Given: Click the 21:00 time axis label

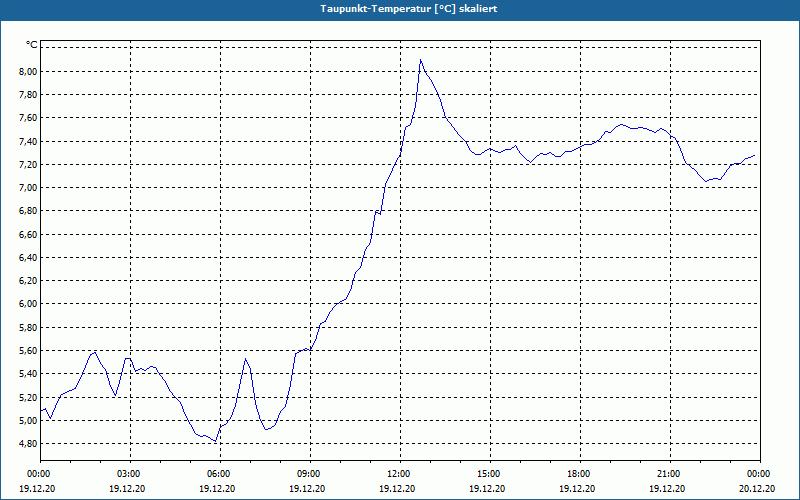Looking at the screenshot, I should click(x=670, y=474).
